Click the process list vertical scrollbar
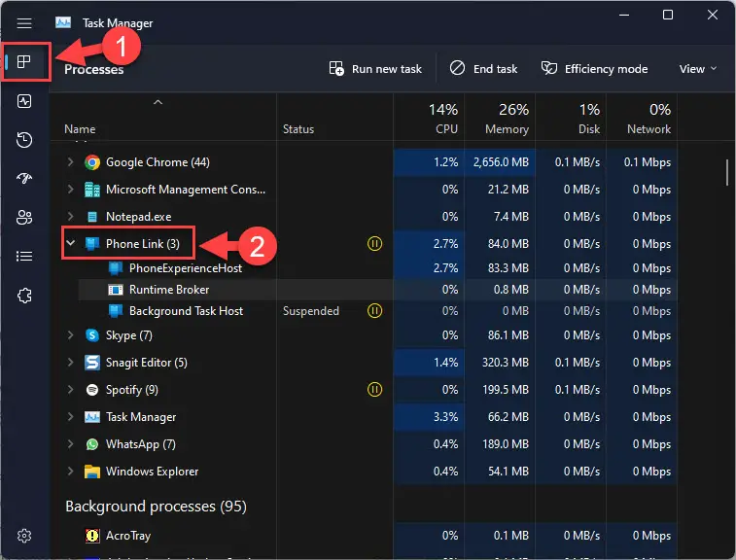736x560 pixels. coord(726,172)
